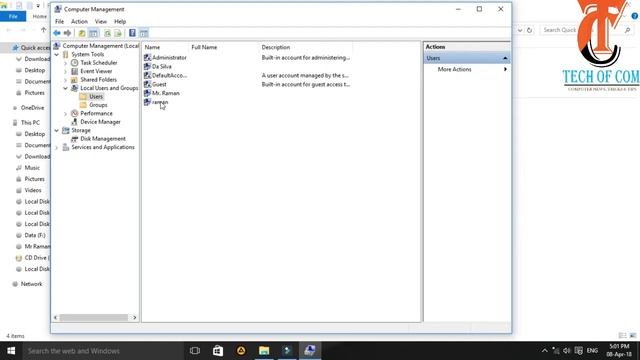Open the Windows Start menu

click(x=11, y=351)
